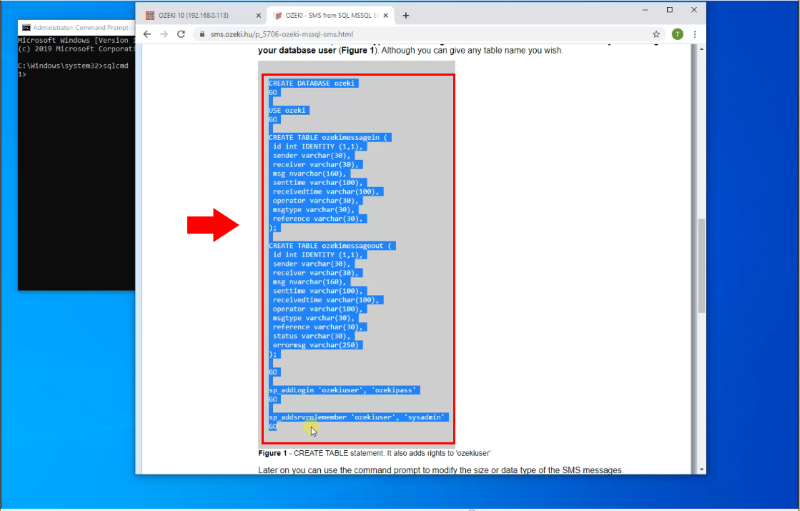Screen dimensions: 800x511
Task: Click the address bar URL sms.ozeki.hu
Action: [282, 34]
